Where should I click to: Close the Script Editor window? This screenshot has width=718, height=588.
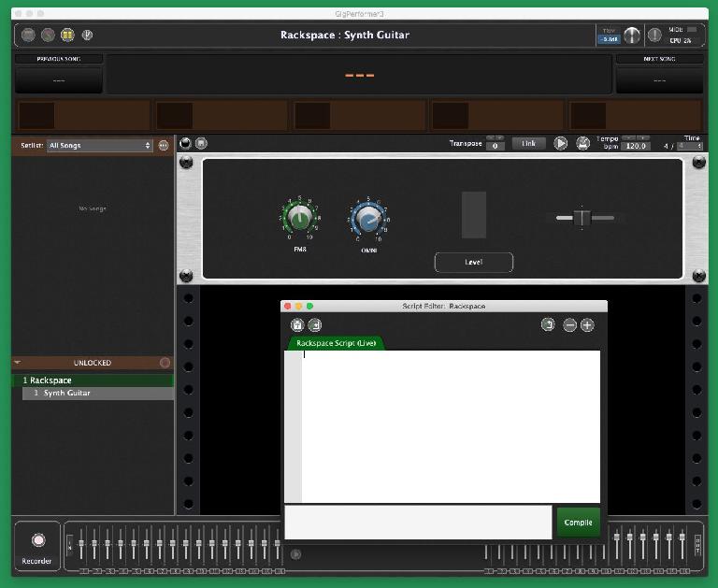(x=288, y=306)
